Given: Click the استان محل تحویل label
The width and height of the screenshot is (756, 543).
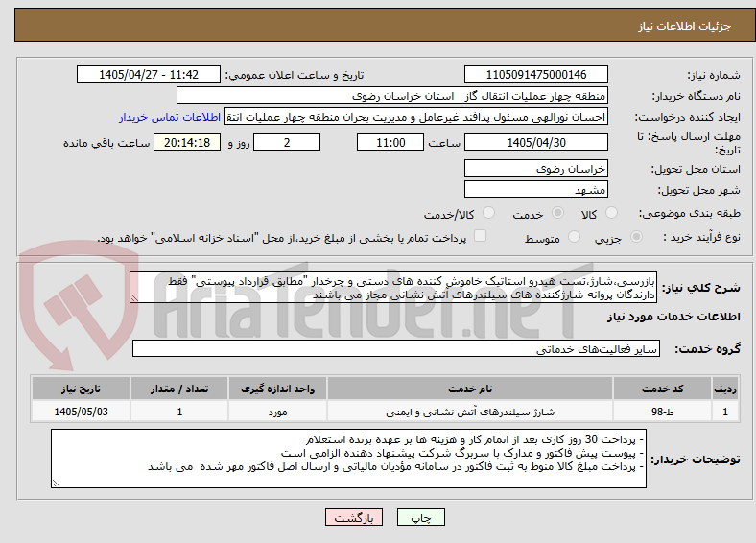Looking at the screenshot, I should click(696, 169).
